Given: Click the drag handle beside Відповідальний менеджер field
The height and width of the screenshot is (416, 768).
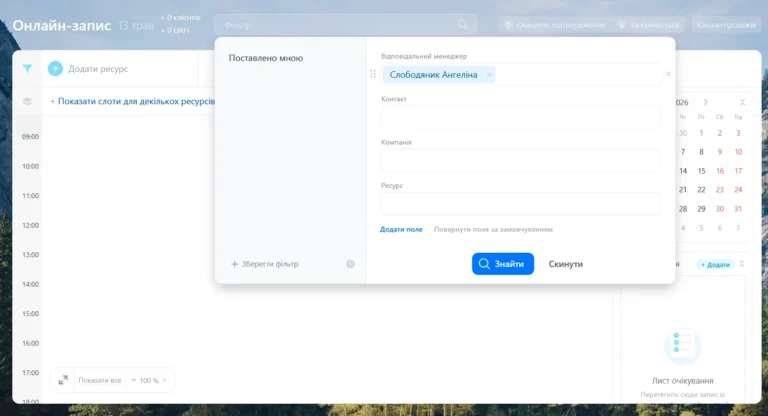Looking at the screenshot, I should [x=373, y=74].
